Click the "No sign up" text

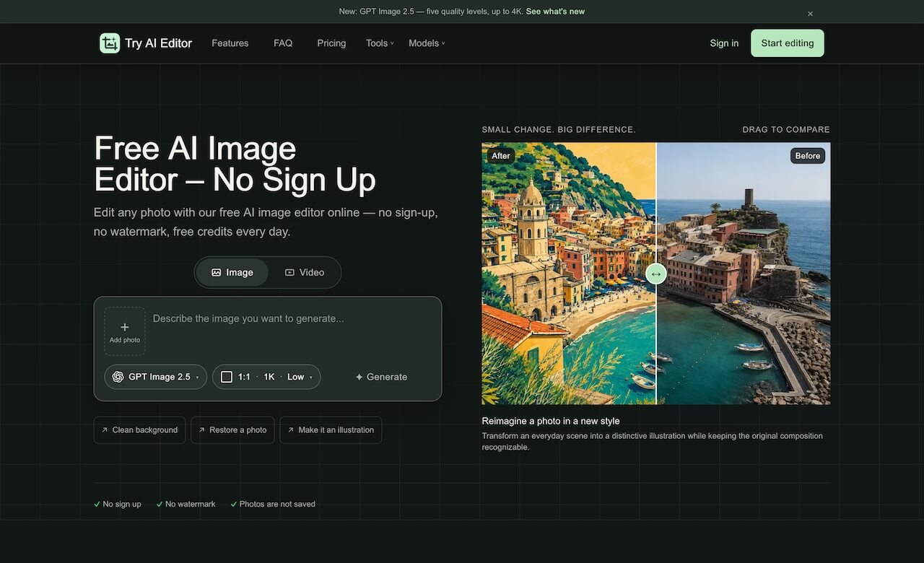[x=122, y=504]
